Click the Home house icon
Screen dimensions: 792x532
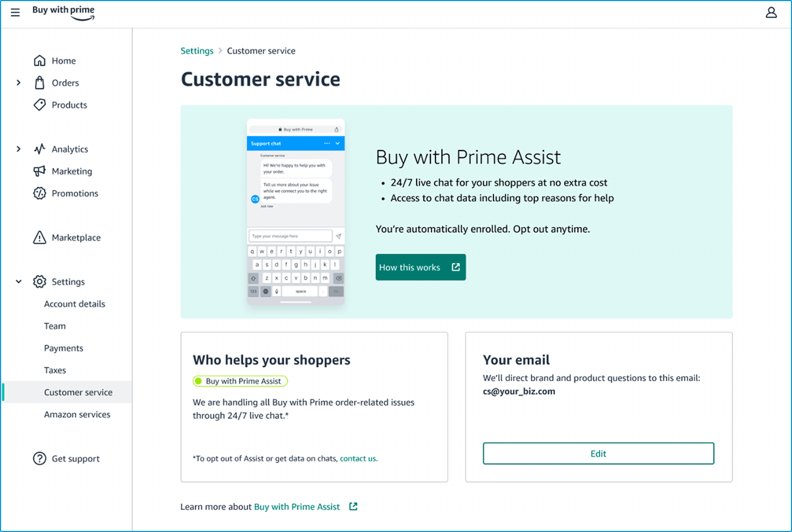[40, 61]
